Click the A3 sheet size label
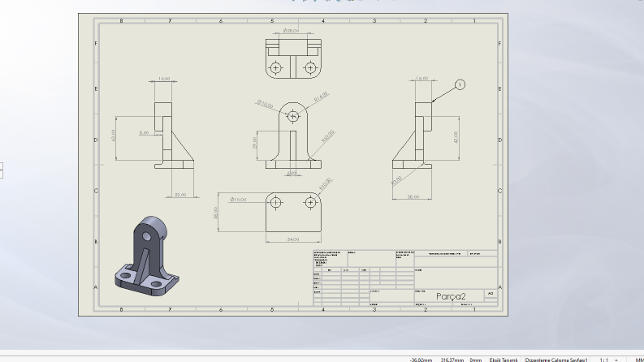 coord(490,294)
